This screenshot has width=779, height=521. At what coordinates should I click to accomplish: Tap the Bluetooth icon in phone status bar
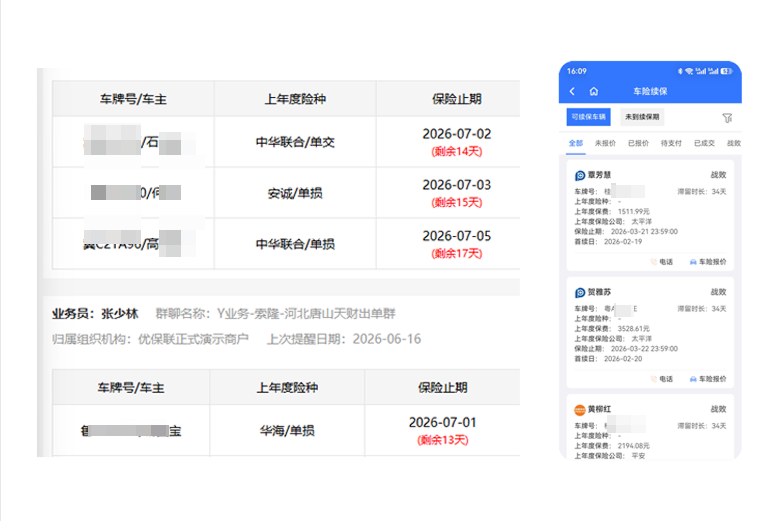coord(680,71)
